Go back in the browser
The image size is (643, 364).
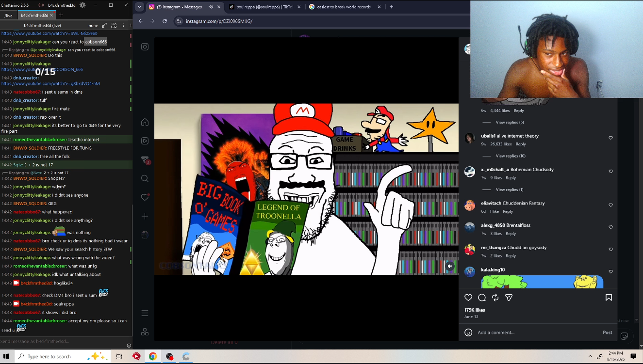pos(141,21)
